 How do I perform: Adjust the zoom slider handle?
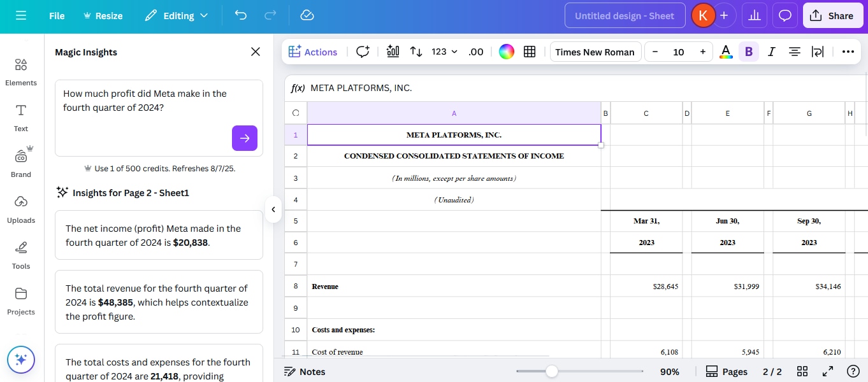tap(552, 371)
